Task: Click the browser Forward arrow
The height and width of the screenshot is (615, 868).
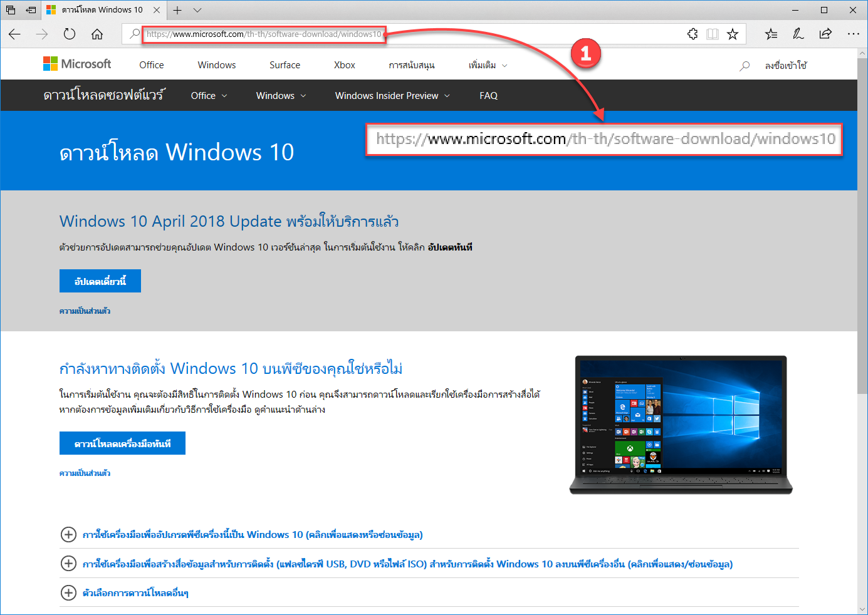Action: pos(42,34)
